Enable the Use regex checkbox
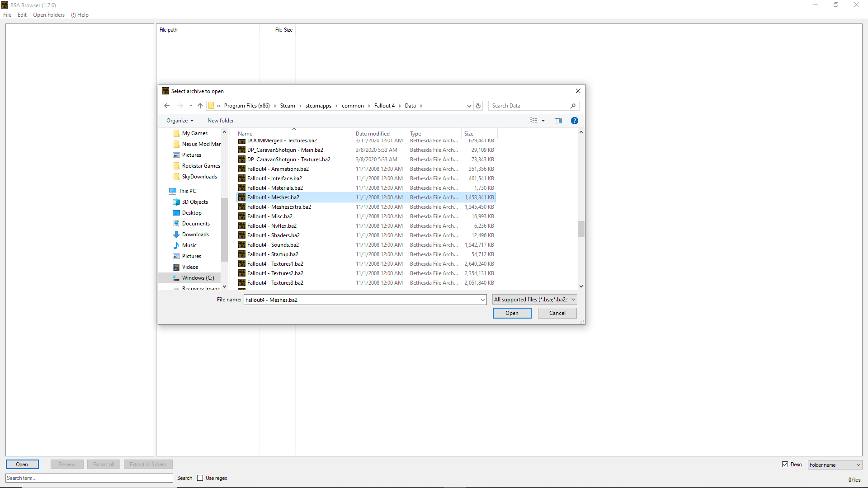Screen dimensions: 868x488 200,478
